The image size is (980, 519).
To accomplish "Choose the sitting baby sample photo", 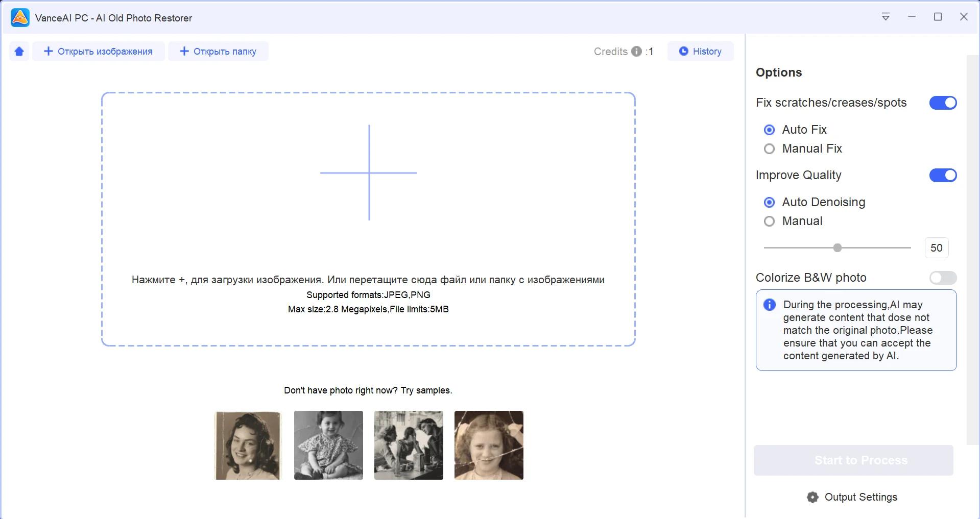I will tap(328, 445).
